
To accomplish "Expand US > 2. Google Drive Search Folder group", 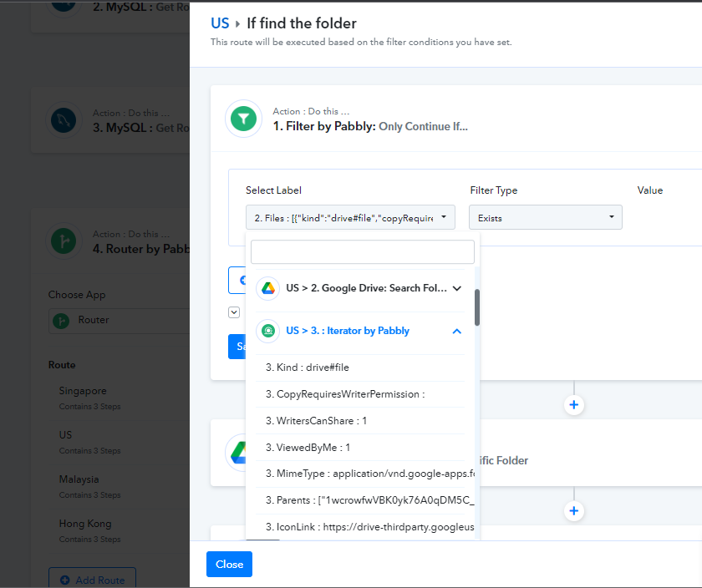I will tap(360, 288).
